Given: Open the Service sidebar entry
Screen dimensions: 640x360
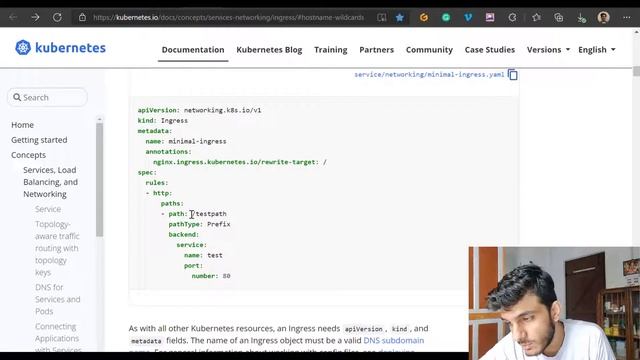Looking at the screenshot, I should pos(48,209).
